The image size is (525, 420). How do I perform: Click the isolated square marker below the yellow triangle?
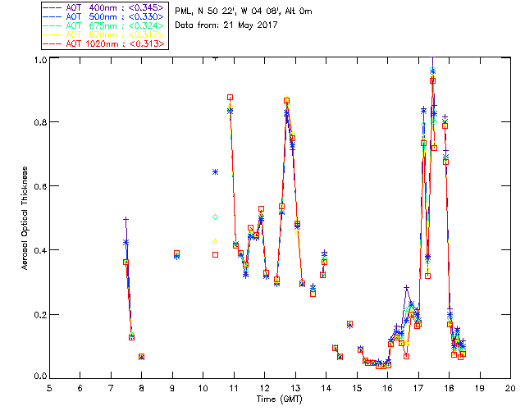[x=215, y=254]
